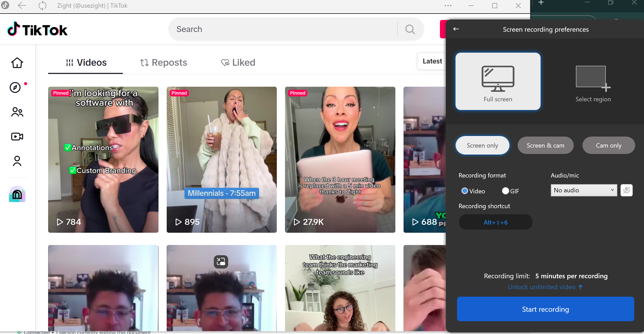Image resolution: width=644 pixels, height=334 pixels.
Task: Open the three-dot browser menu
Action: click(448, 5)
